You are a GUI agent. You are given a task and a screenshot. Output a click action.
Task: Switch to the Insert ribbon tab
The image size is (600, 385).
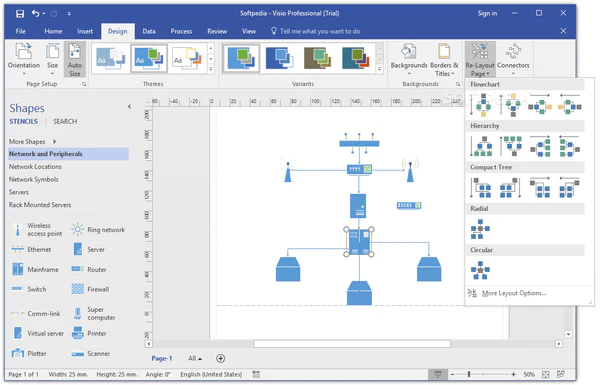pyautogui.click(x=85, y=31)
